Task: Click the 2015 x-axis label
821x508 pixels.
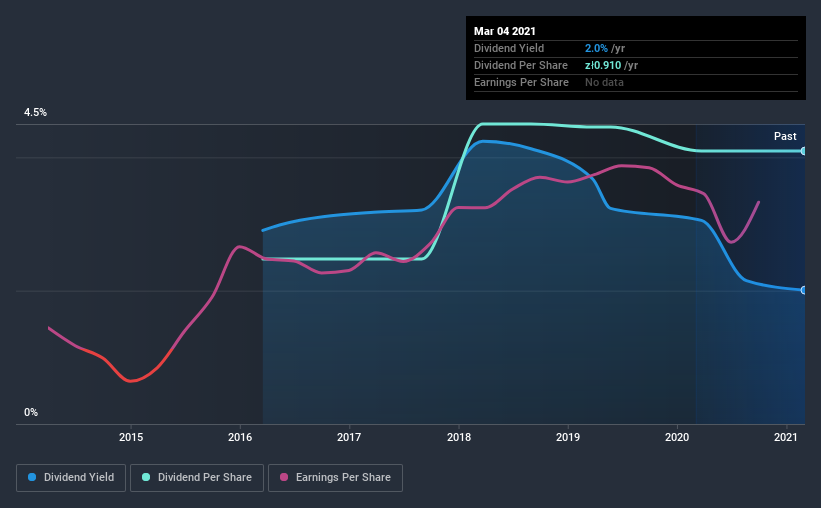Action: (x=131, y=437)
